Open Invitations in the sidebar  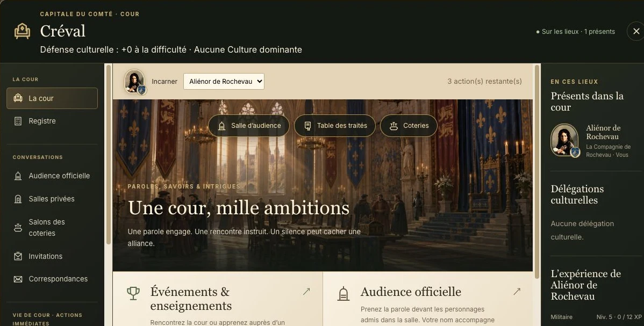point(52,256)
